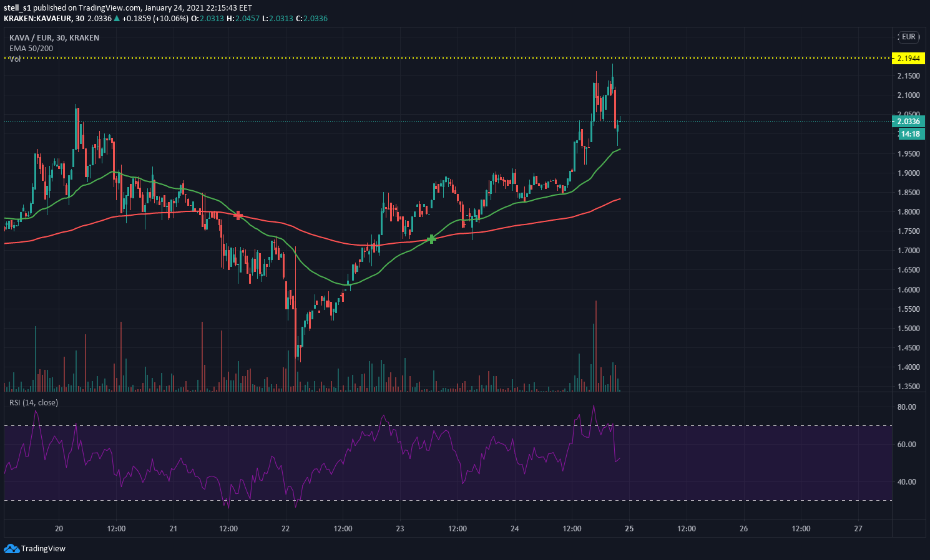Click the 1.5500 price axis label
930x560 pixels.
908,309
